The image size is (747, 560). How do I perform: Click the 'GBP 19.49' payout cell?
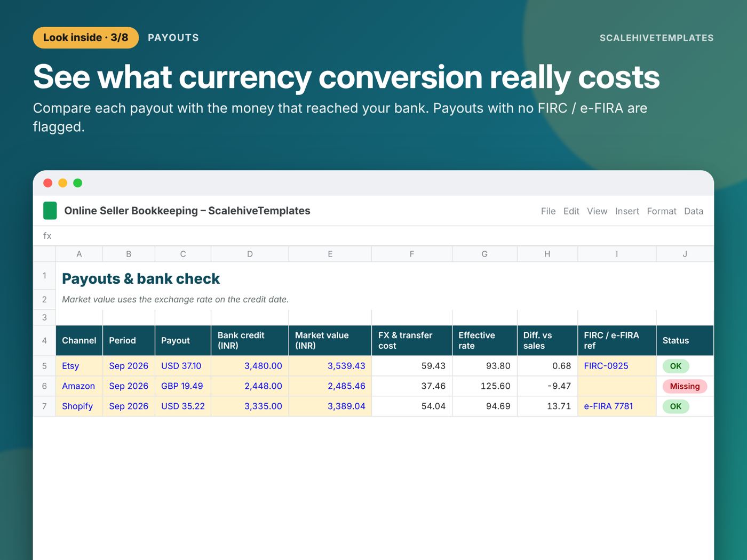point(183,386)
